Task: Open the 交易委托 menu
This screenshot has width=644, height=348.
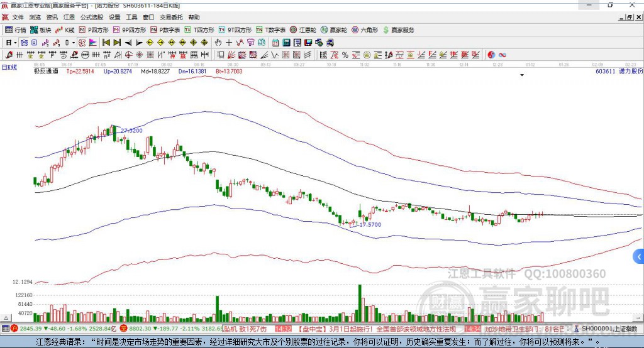Action: point(171,17)
